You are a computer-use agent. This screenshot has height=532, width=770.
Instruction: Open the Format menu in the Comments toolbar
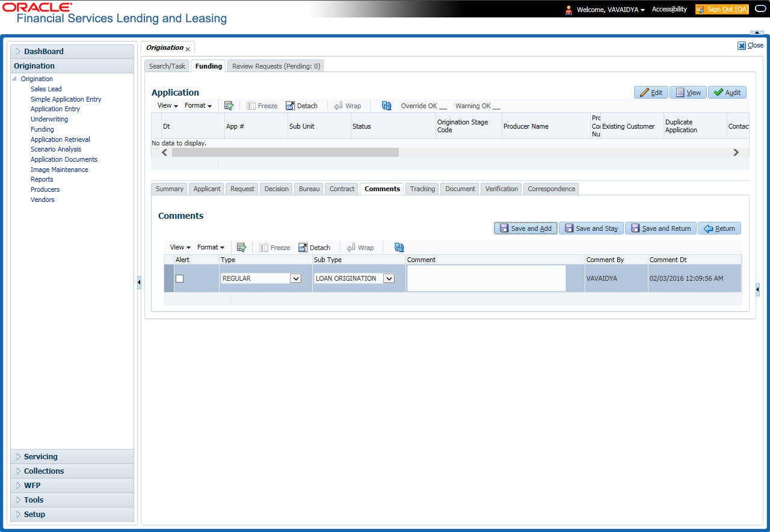click(x=211, y=248)
